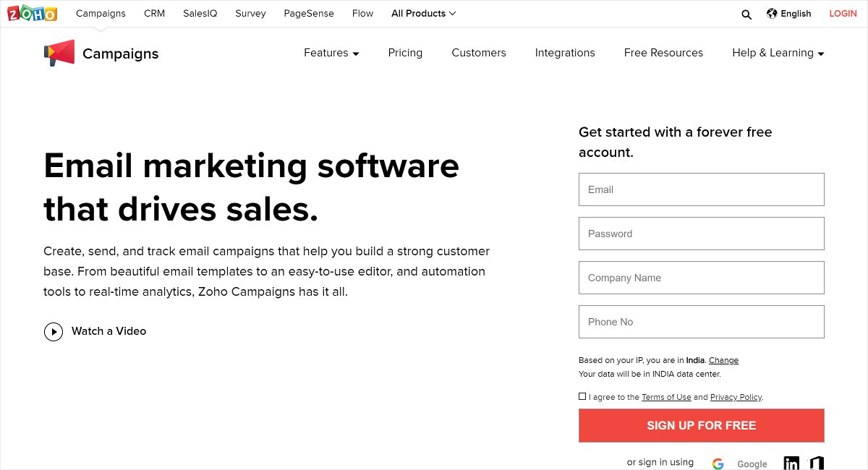The height and width of the screenshot is (470, 868).
Task: Click the Zoho logo
Action: (x=33, y=13)
